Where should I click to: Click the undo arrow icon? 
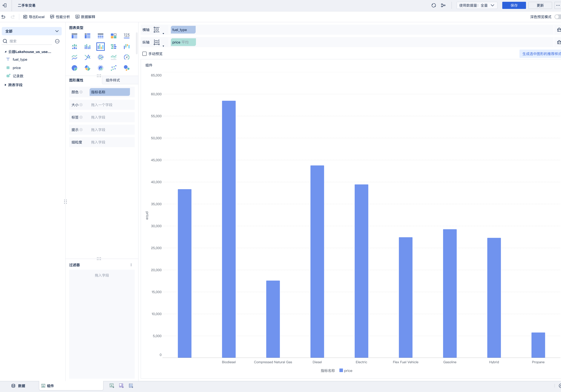pyautogui.click(x=3, y=17)
